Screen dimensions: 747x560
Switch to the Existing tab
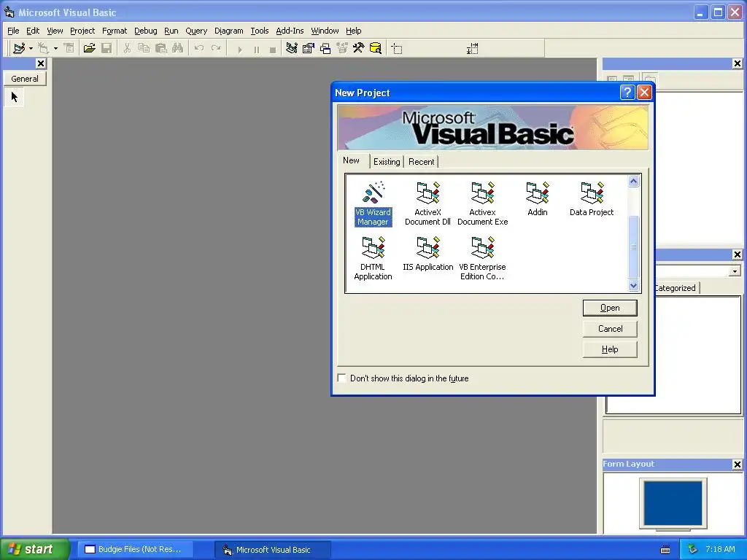(x=387, y=162)
